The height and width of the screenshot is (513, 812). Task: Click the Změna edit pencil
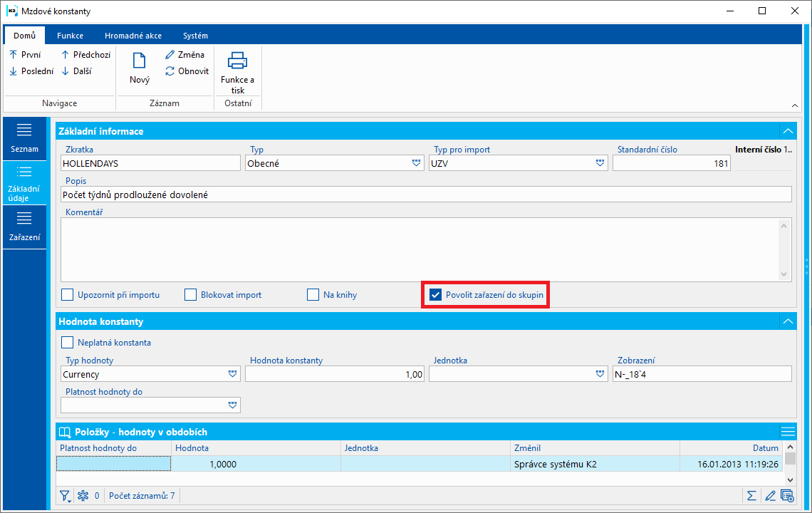click(184, 54)
